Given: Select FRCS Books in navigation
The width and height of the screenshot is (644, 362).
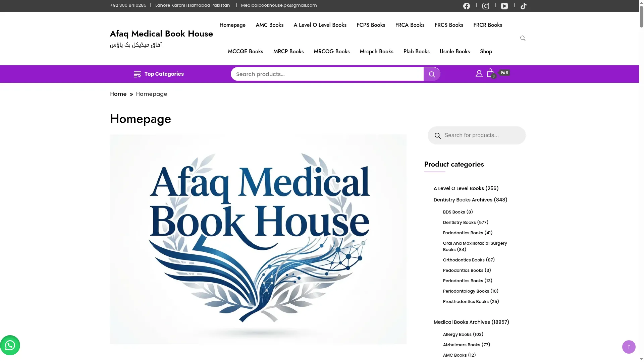Looking at the screenshot, I should pyautogui.click(x=449, y=25).
